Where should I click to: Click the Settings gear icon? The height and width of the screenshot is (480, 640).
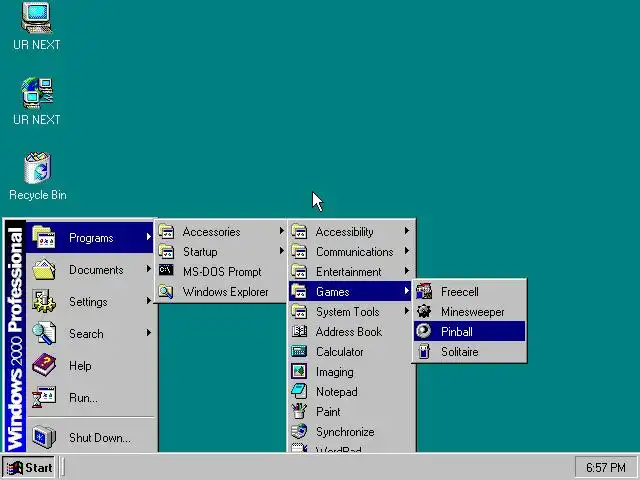[44, 301]
